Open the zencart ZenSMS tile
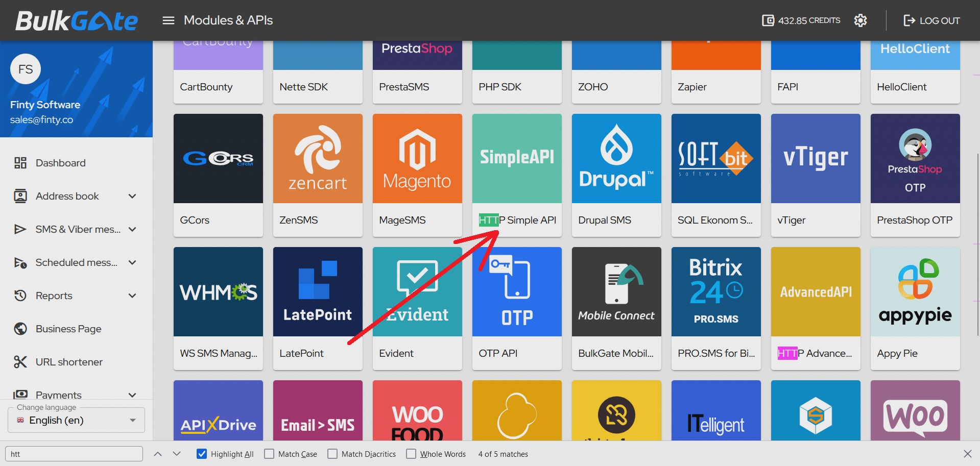Image resolution: width=980 pixels, height=466 pixels. click(318, 175)
